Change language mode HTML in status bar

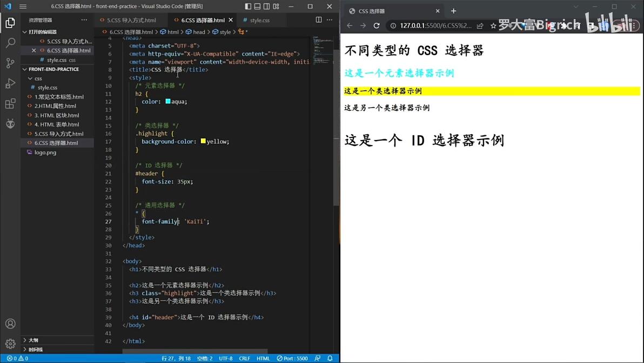(263, 359)
